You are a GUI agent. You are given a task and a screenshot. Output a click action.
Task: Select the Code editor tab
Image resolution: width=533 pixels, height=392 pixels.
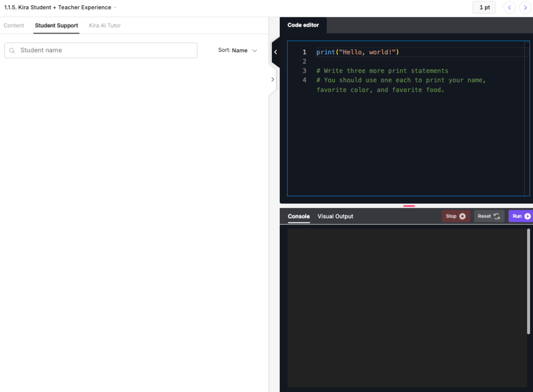pyautogui.click(x=303, y=25)
